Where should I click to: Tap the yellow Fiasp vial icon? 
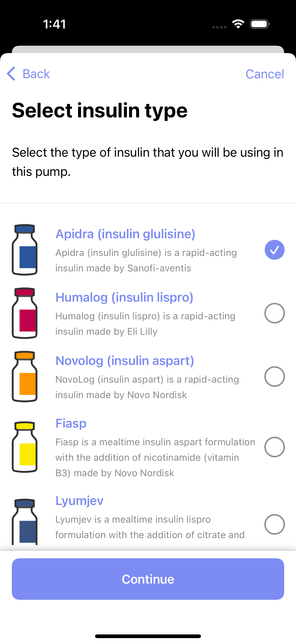click(x=25, y=447)
